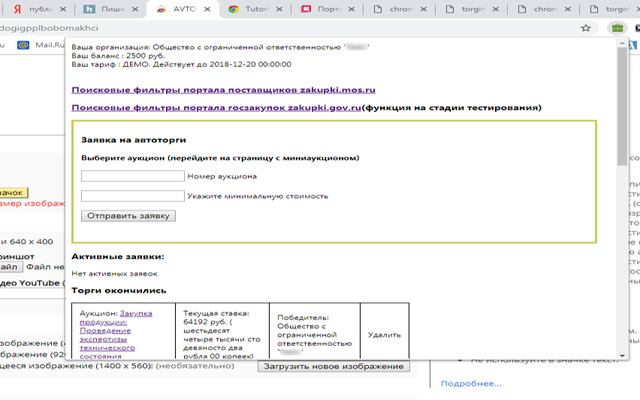The image size is (640, 400).
Task: Click the yellow 'значок' label on background page
Action: pyautogui.click(x=13, y=193)
